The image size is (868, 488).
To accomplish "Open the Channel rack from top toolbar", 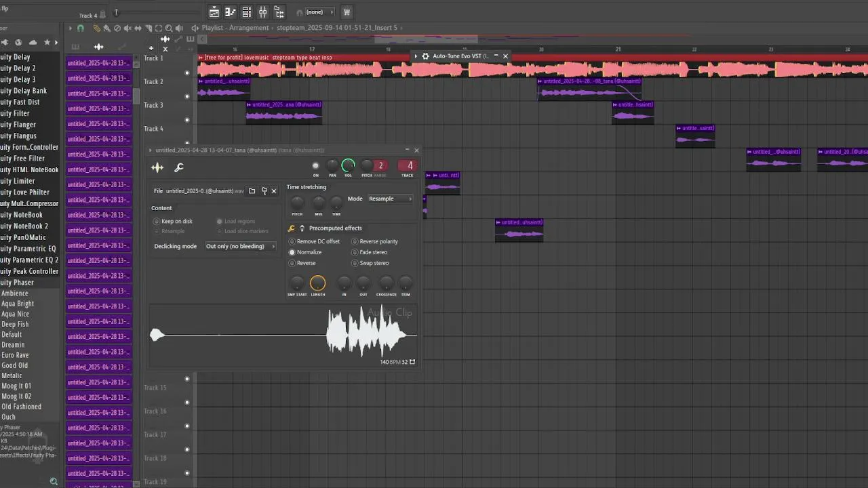I will (246, 12).
